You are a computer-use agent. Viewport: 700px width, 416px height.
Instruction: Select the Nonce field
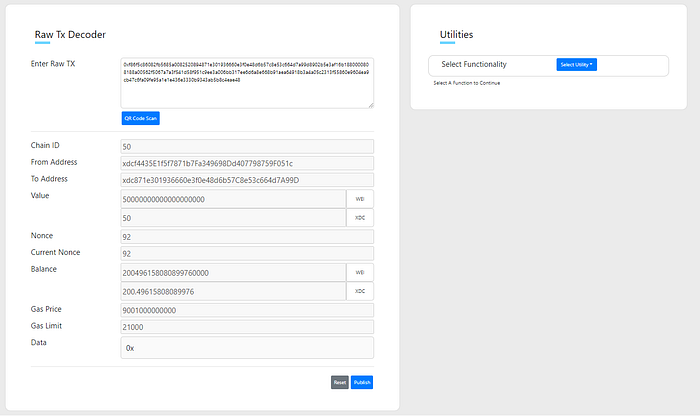(247, 237)
